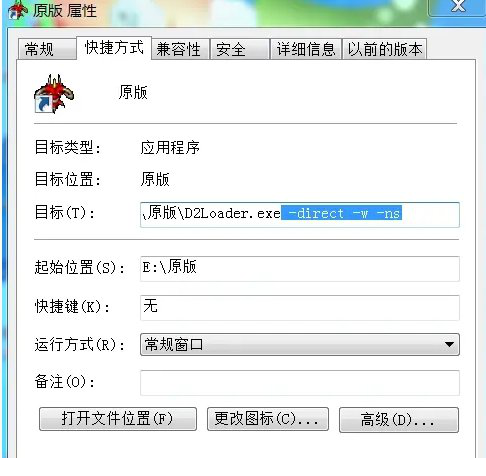This screenshot has height=476, width=486.
Task: Open the 详细信息 tab
Action: pyautogui.click(x=306, y=49)
